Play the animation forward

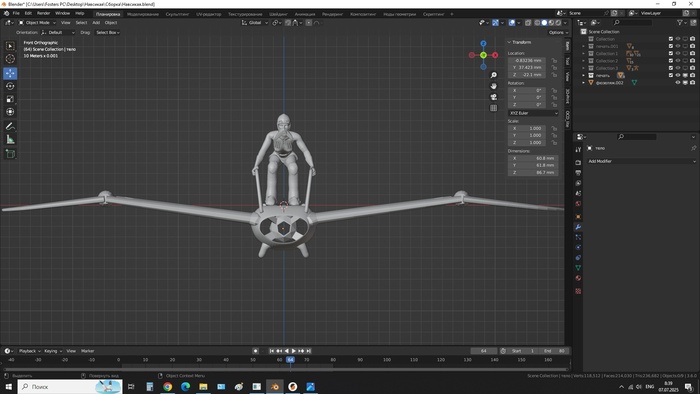pos(294,351)
